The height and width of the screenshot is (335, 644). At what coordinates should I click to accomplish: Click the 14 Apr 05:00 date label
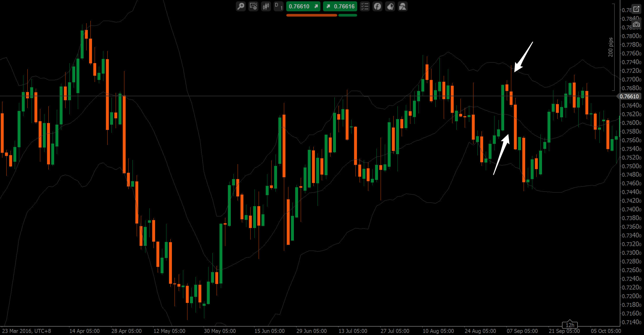pyautogui.click(x=84, y=331)
